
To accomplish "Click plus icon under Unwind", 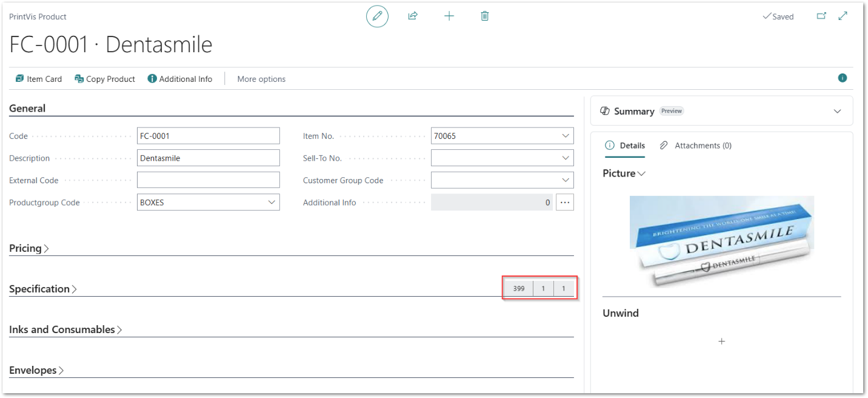I will click(721, 342).
